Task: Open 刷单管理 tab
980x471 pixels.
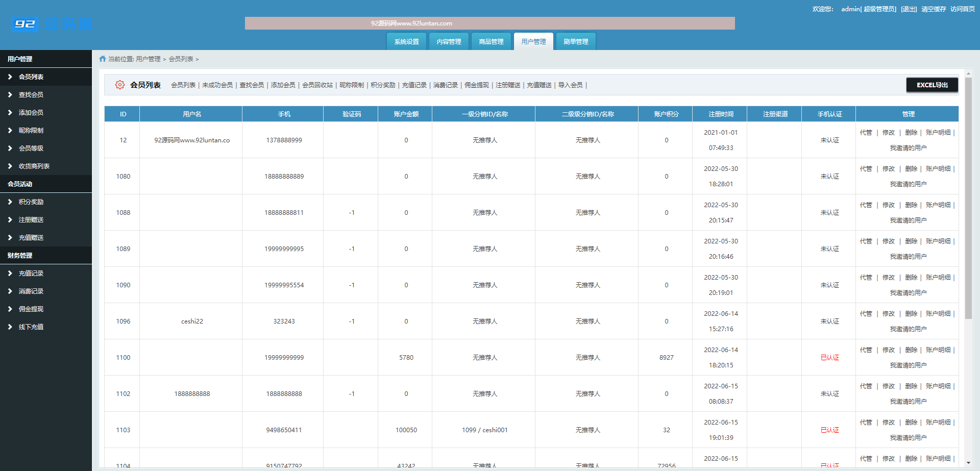Action: [x=576, y=41]
